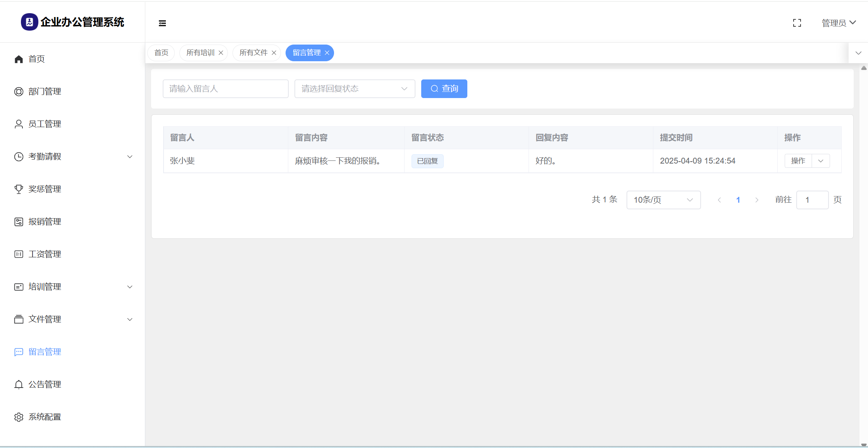Open 公告管理 bell menu item

point(45,384)
